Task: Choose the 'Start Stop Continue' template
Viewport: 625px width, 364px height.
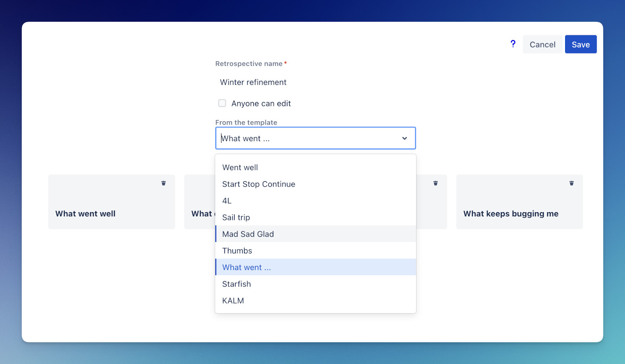Action: click(315, 184)
